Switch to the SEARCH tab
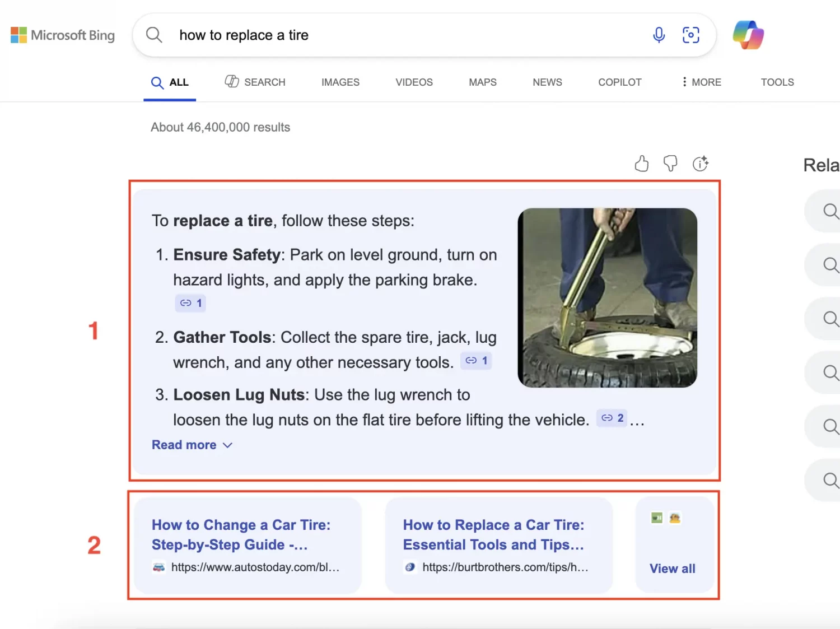840x629 pixels. click(255, 82)
